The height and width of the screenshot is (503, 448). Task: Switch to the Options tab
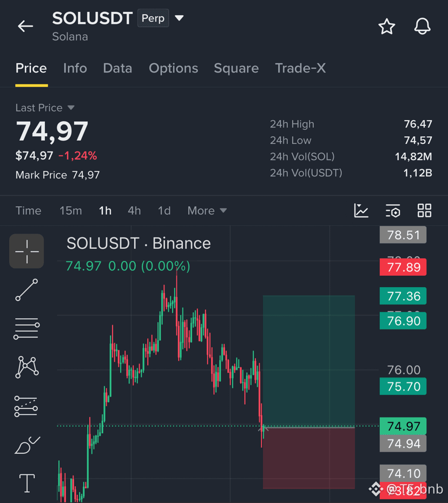173,68
